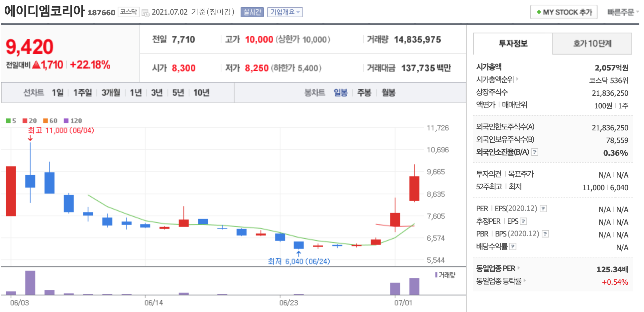Image resolution: width=644 pixels, height=312 pixels.
Task: Click the 외국인소진율 value 0.36%
Action: 616,153
